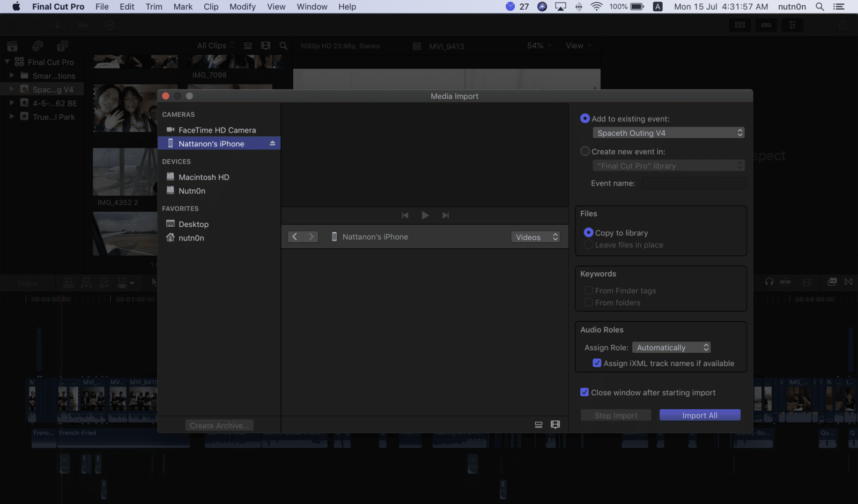The width and height of the screenshot is (858, 504).
Task: Click the play button in the preview
Action: tap(425, 216)
